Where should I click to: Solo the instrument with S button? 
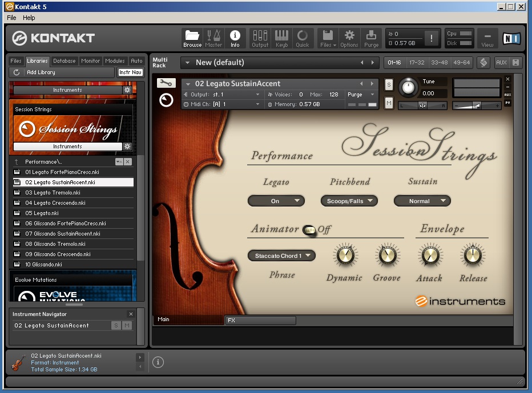[x=389, y=84]
